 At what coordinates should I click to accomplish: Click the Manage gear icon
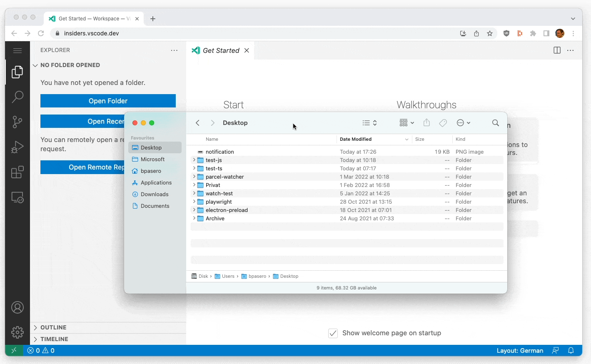point(17,332)
